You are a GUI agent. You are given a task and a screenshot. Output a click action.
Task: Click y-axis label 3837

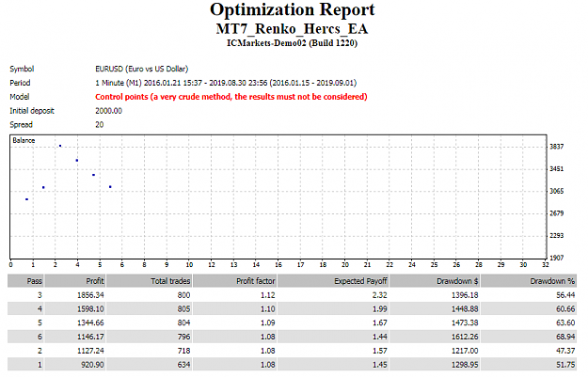click(x=557, y=147)
